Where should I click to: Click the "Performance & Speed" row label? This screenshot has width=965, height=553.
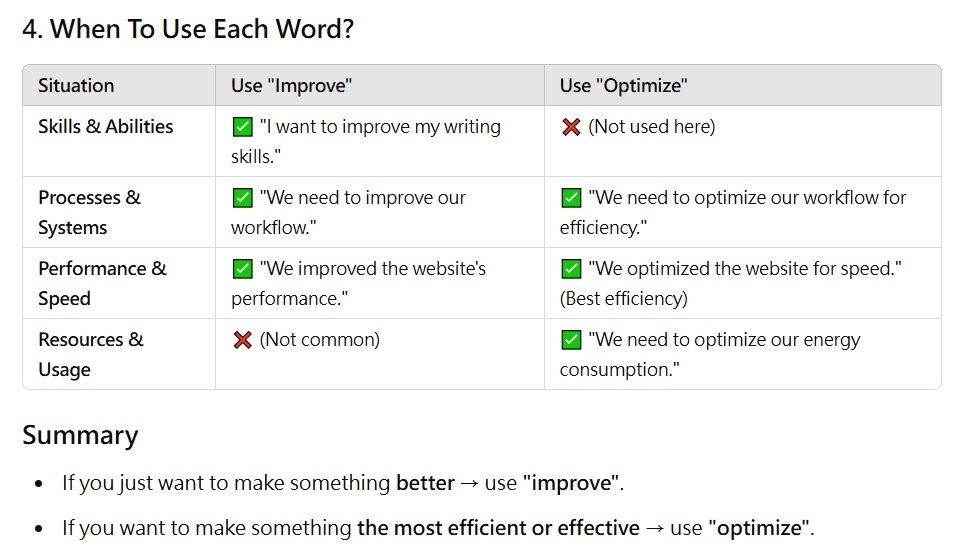pyautogui.click(x=102, y=283)
